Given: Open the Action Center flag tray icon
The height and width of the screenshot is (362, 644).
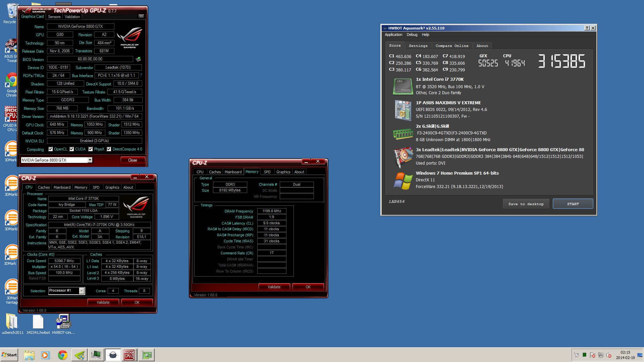Looking at the screenshot, I should click(593, 355).
